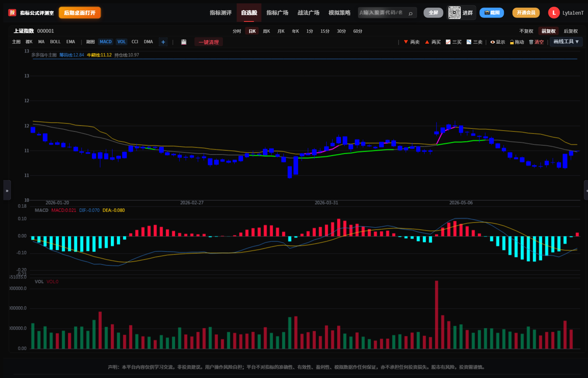The height and width of the screenshot is (378, 588).
Task: Save layout with the floppy disk icon
Action: pos(184,42)
